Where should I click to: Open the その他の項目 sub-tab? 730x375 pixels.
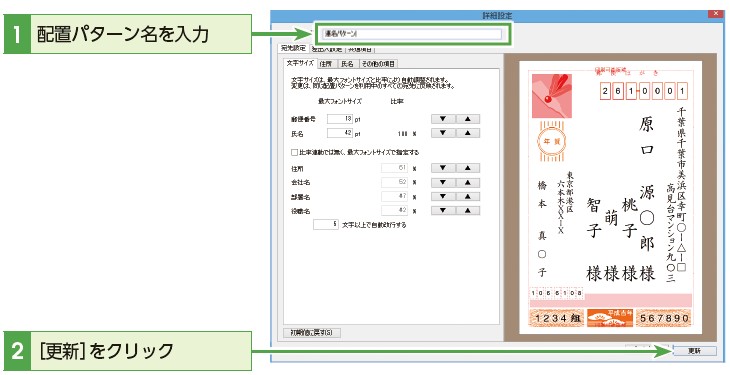(379, 64)
